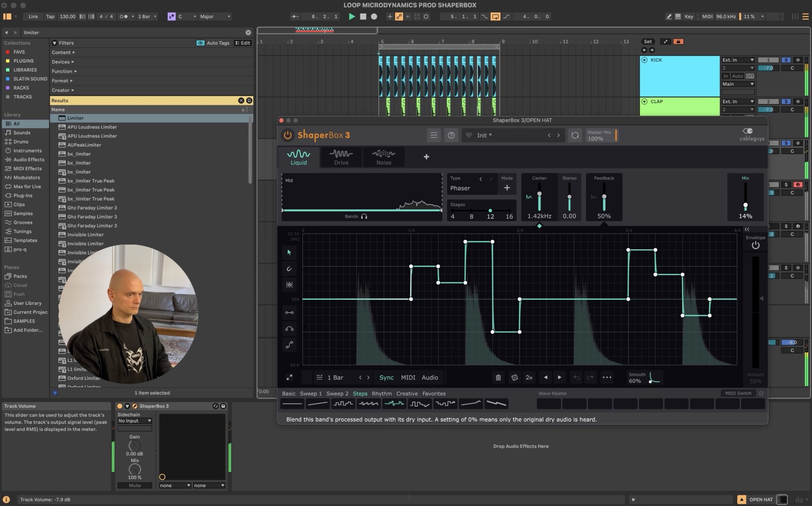Click the Wave Palette settings gear
The image size is (812, 506).
pyautogui.click(x=761, y=393)
